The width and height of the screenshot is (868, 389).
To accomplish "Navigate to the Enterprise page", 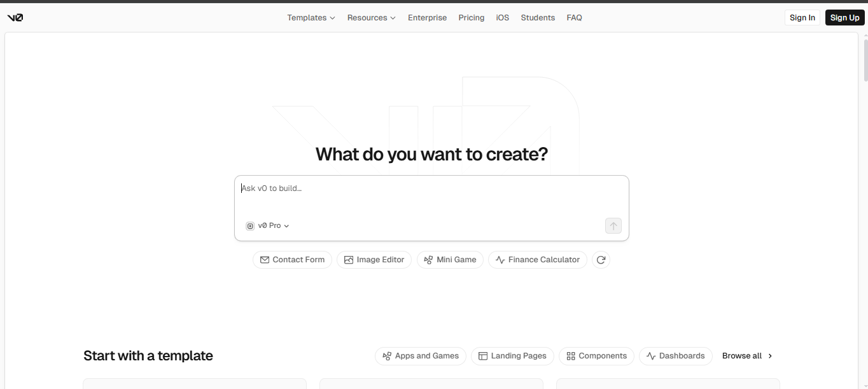I will [427, 17].
